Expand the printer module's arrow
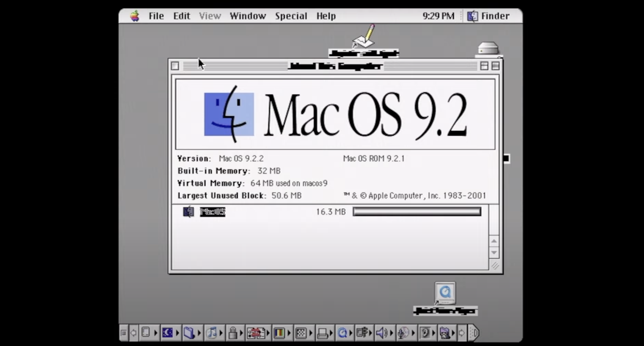Screen dimensions: 644x346 pos(331,333)
